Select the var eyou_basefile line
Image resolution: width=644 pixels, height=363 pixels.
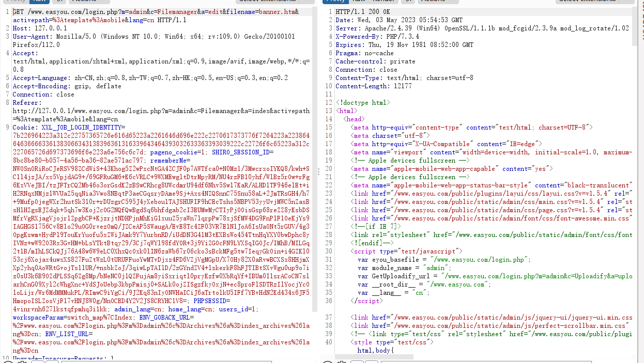[444, 259]
